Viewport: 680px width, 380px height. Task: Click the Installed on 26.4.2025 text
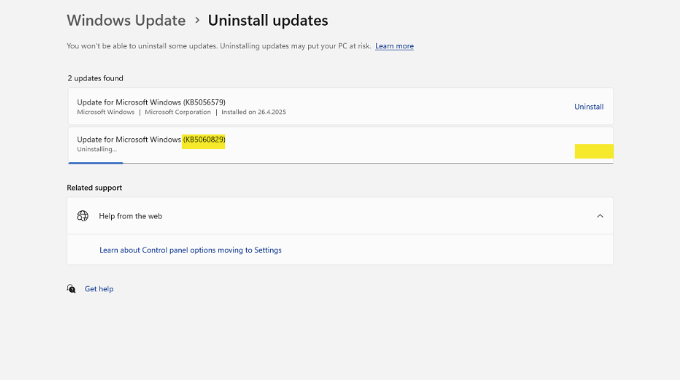(254, 112)
